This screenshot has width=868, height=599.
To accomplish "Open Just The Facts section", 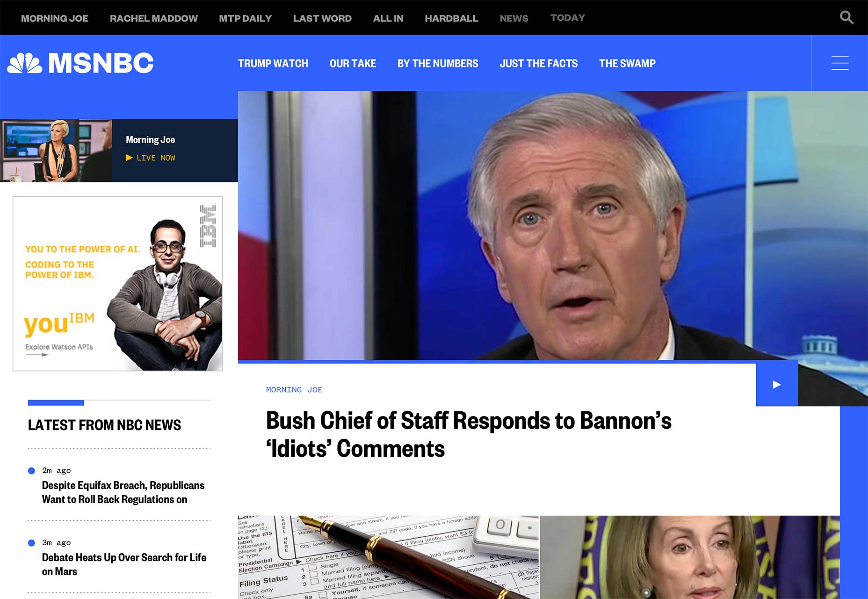I will pyautogui.click(x=539, y=63).
